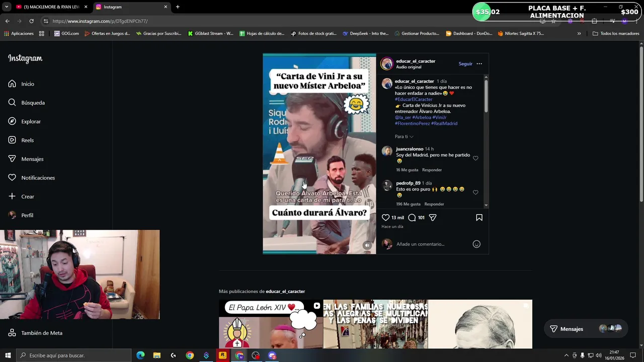Click the carousel badge on Papa León XIV thumbnail
Screen dimensions: 644x362
316,305
